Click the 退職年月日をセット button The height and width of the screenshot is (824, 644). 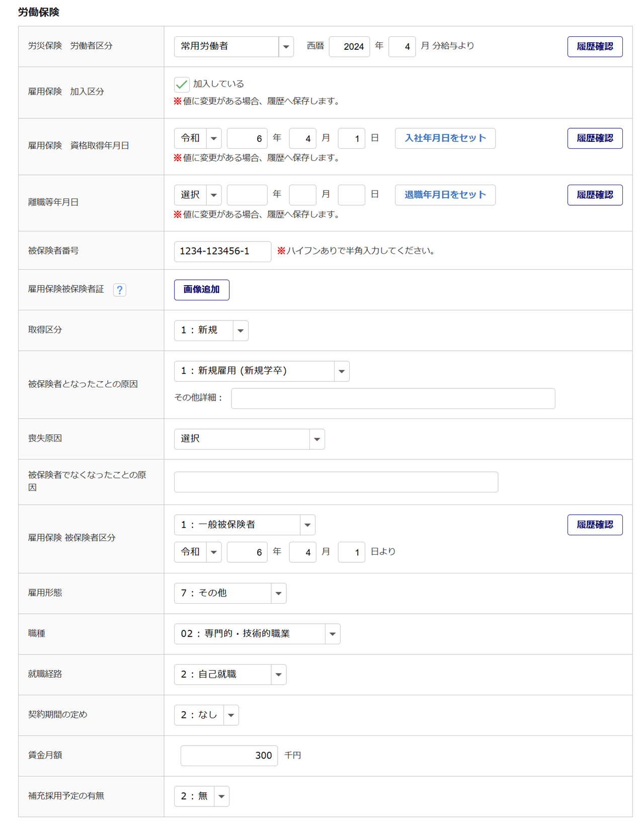coord(445,195)
